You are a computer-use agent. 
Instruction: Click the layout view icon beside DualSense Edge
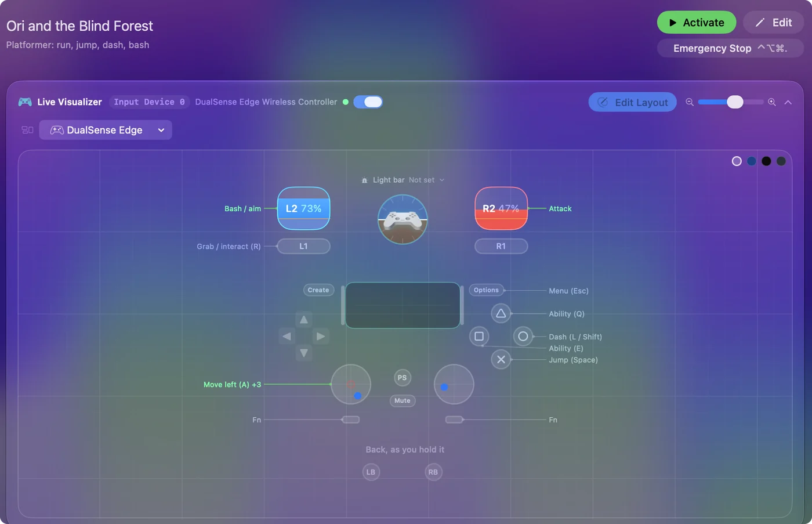tap(27, 130)
